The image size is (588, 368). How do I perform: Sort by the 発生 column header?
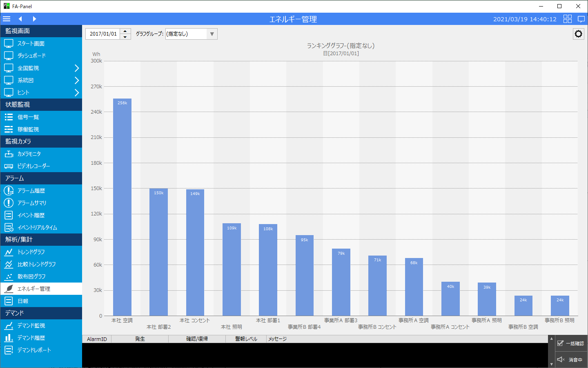click(x=140, y=339)
